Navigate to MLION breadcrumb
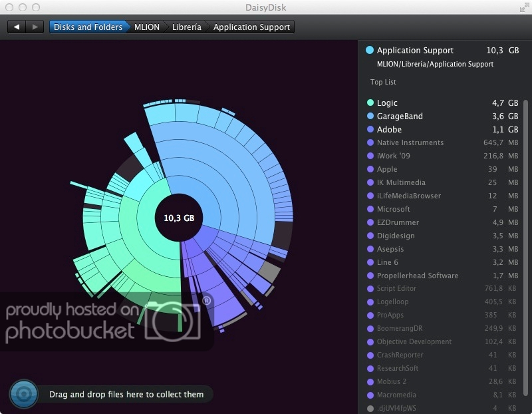Image resolution: width=532 pixels, height=414 pixels. [x=146, y=27]
